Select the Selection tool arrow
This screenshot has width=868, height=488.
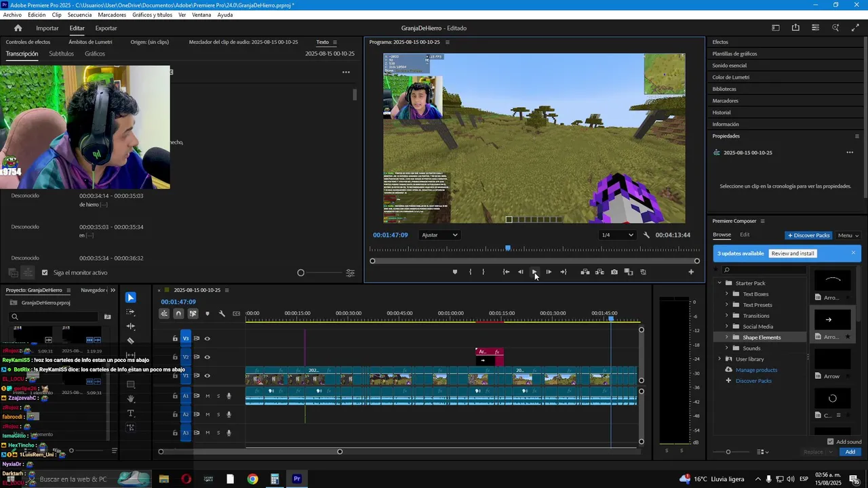[x=131, y=298]
